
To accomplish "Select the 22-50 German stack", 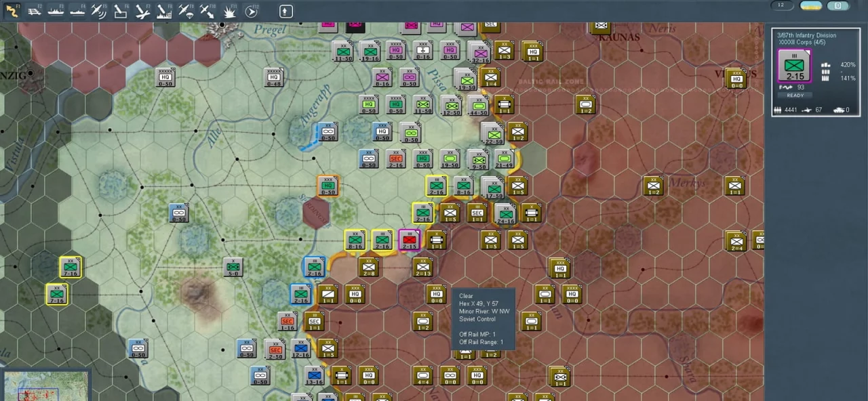I will click(492, 133).
